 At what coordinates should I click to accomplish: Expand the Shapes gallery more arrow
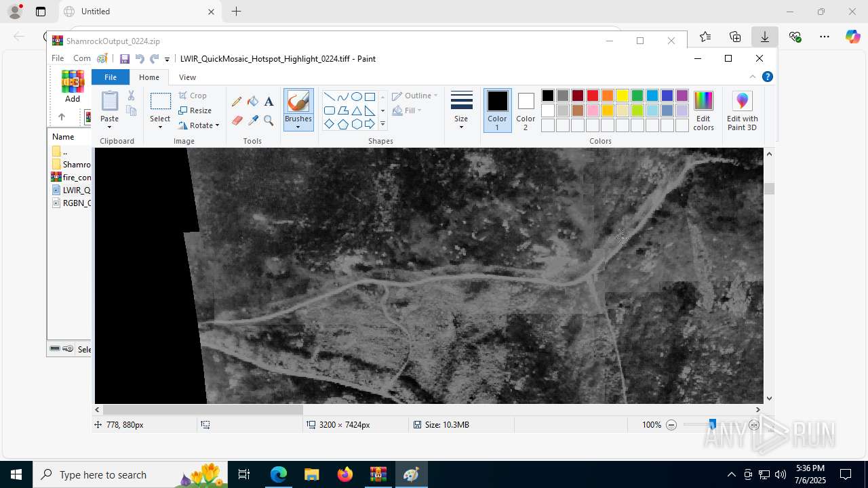[x=382, y=124]
